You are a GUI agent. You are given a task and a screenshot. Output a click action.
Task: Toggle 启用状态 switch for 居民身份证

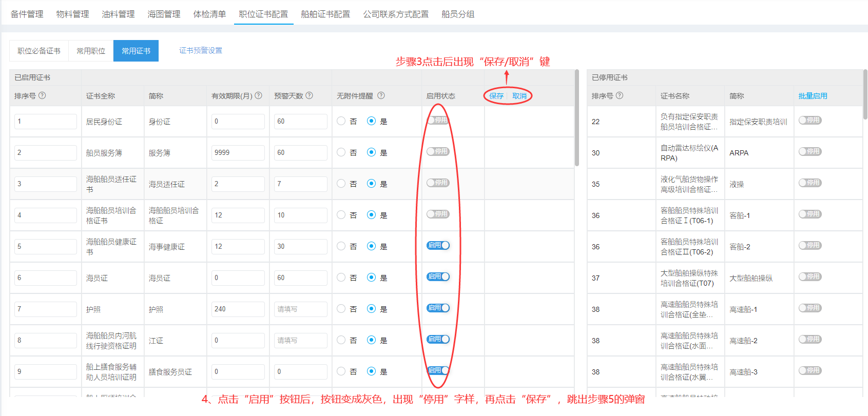(438, 120)
